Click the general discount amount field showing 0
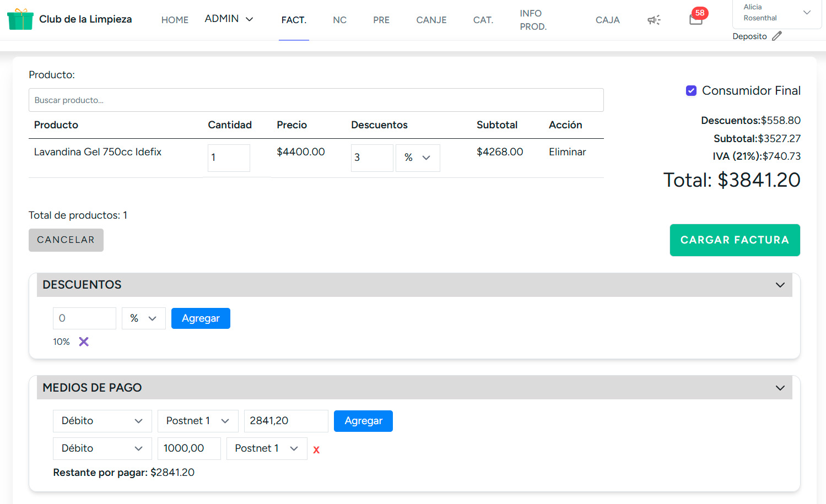The width and height of the screenshot is (826, 504). point(84,318)
